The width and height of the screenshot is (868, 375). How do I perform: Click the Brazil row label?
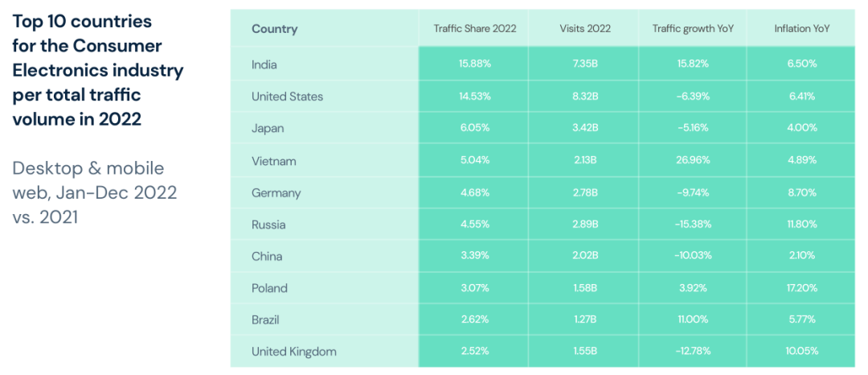[265, 319]
